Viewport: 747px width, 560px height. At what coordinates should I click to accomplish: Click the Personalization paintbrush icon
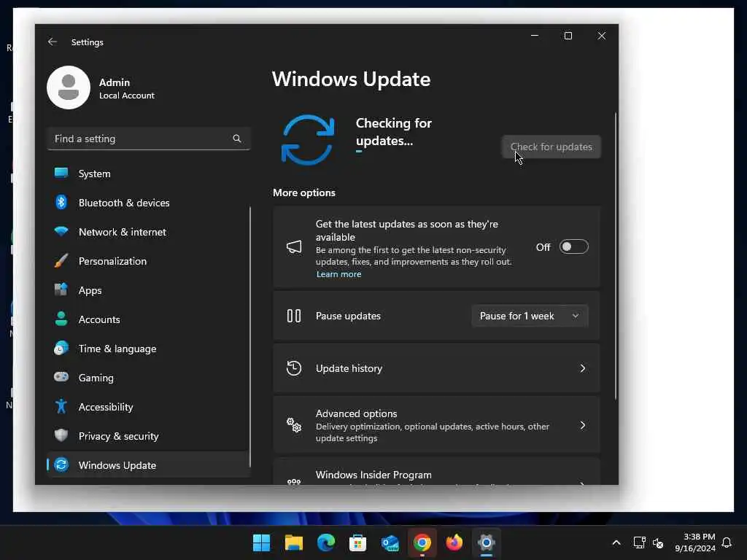coord(61,260)
